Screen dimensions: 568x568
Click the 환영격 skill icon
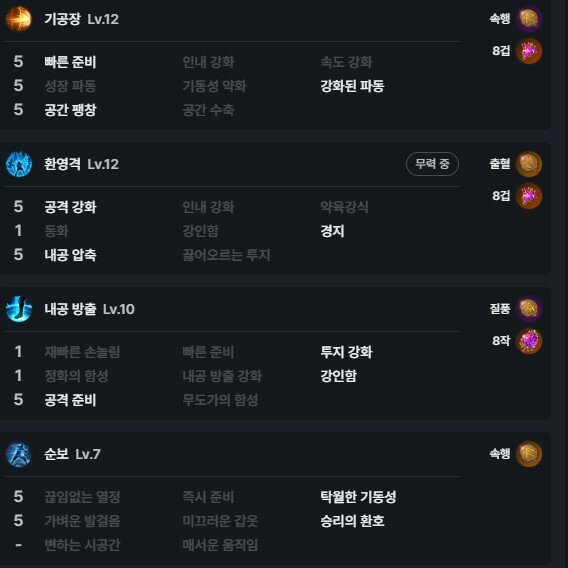(x=19, y=164)
